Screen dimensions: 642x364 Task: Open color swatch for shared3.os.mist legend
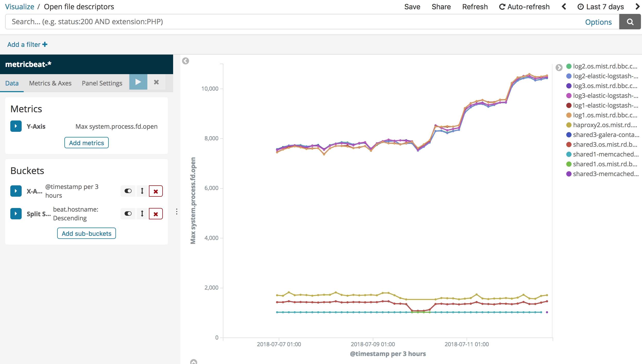(x=569, y=145)
